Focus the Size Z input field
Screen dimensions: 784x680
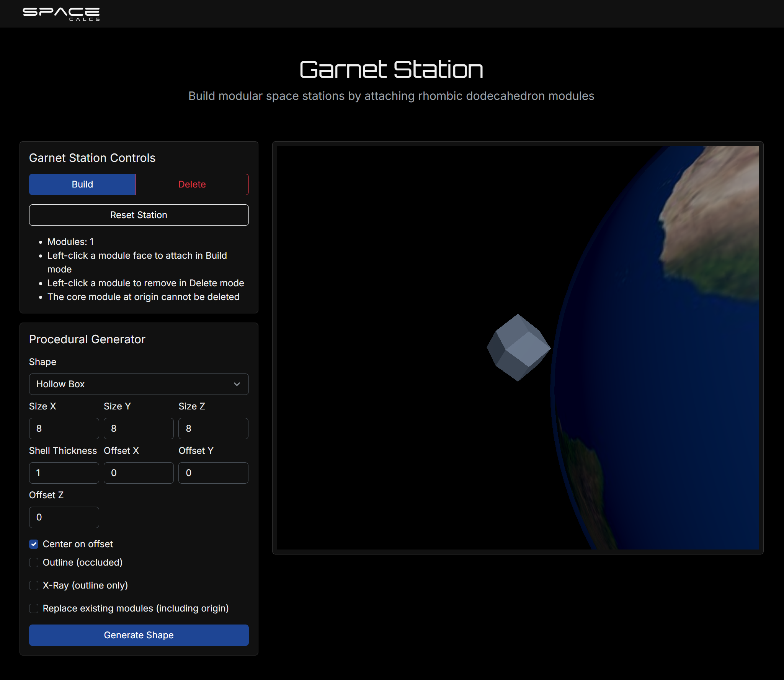(213, 429)
